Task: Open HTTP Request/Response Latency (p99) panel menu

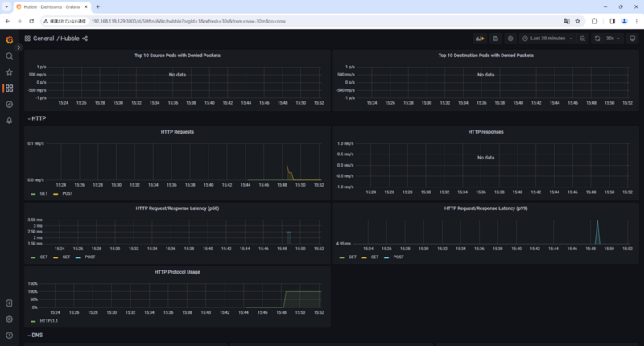Action: click(485, 208)
